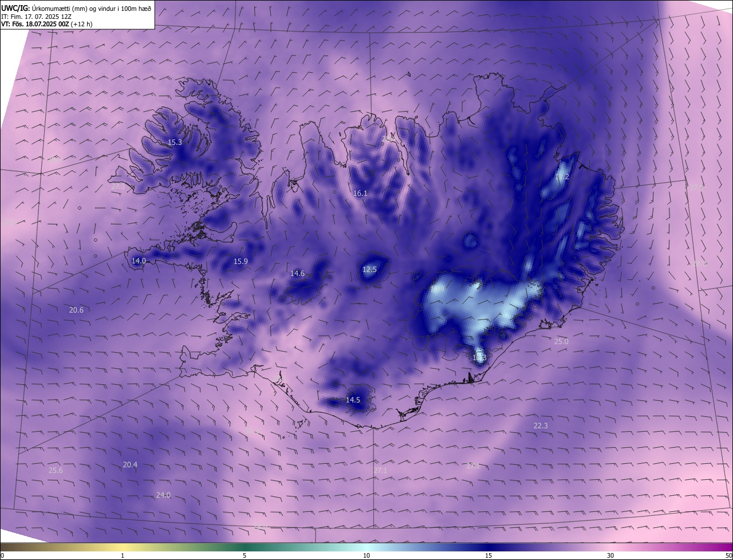Click the 12.5 value label
This screenshot has height=560, width=733.
[x=369, y=269]
